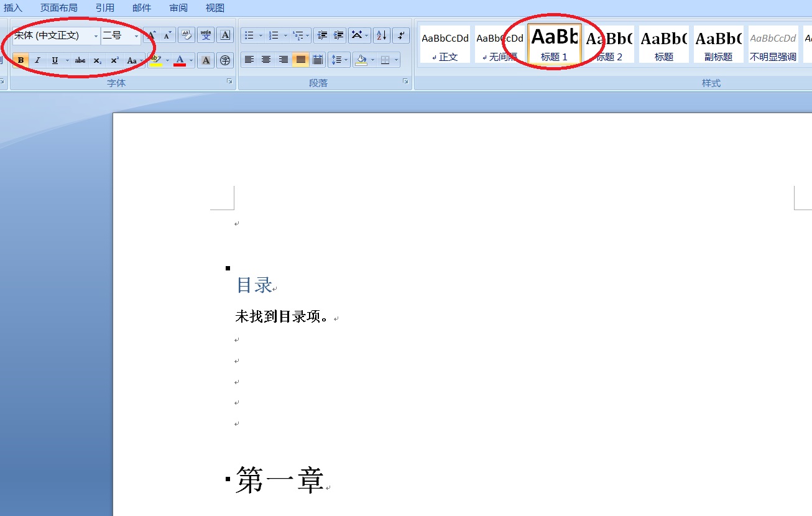Image resolution: width=812 pixels, height=516 pixels.
Task: Apply borders grid icon
Action: [385, 60]
